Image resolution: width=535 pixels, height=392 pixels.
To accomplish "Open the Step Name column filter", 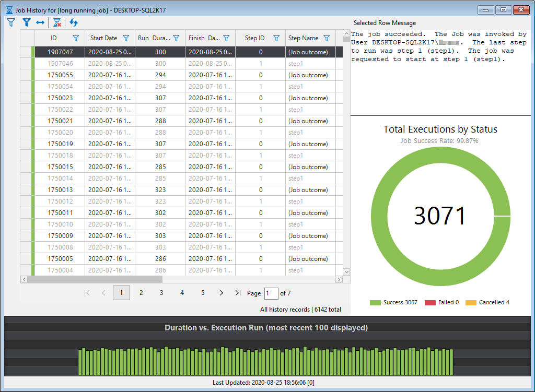I will point(327,38).
